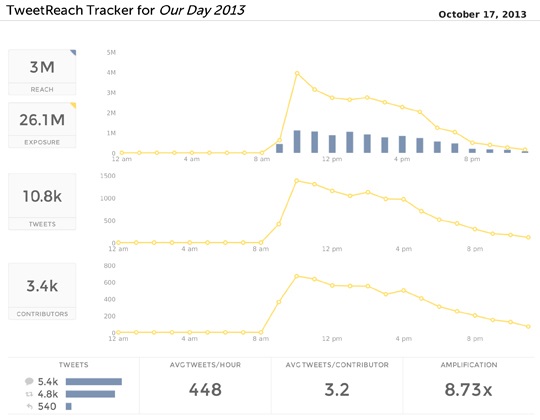The width and height of the screenshot is (540, 420).
Task: Click the speech bubble icon beside 5.4k
Action: point(29,381)
